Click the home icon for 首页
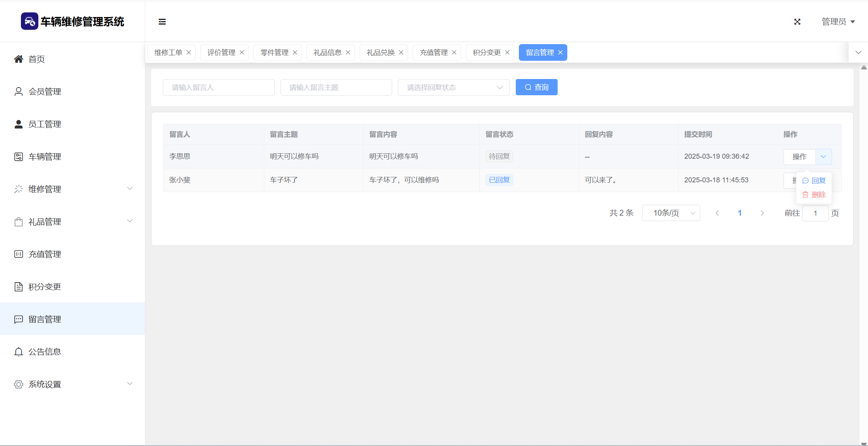 tap(18, 59)
